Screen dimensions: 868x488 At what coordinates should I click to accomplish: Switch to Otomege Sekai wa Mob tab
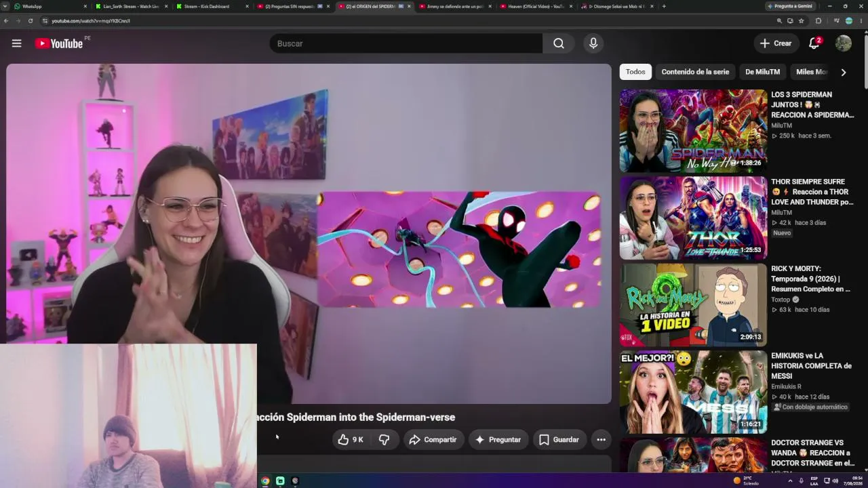click(x=616, y=6)
